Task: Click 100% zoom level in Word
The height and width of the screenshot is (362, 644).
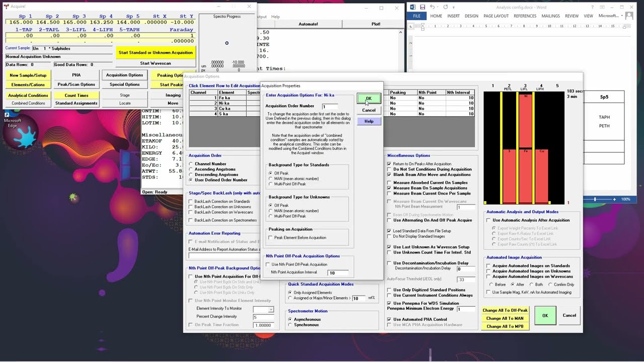Action: [625, 199]
